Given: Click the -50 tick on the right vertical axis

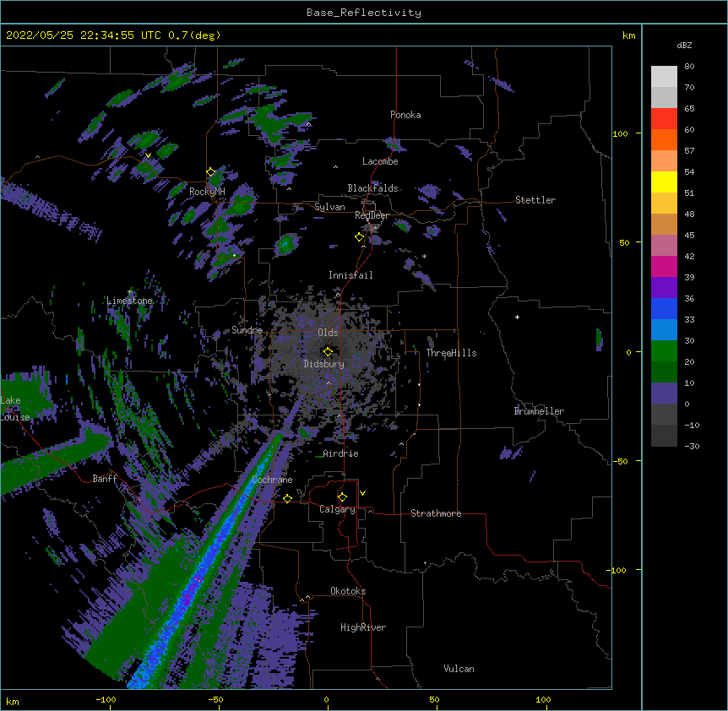Looking at the screenshot, I should pos(620,461).
